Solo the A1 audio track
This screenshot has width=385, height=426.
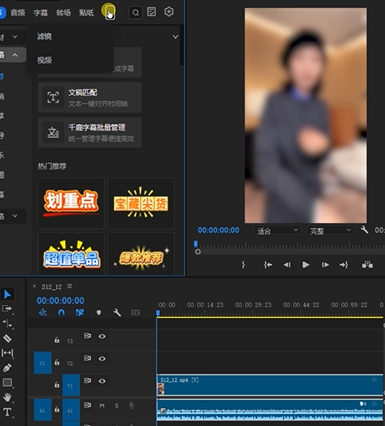[117, 406]
